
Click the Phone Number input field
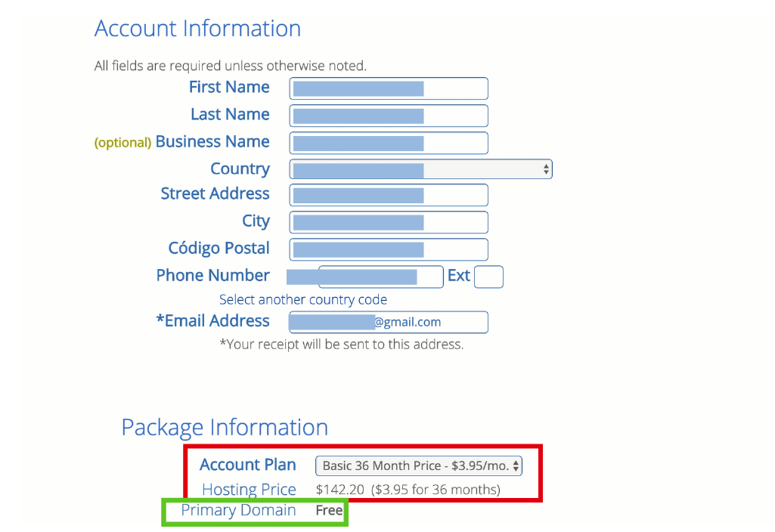380,277
